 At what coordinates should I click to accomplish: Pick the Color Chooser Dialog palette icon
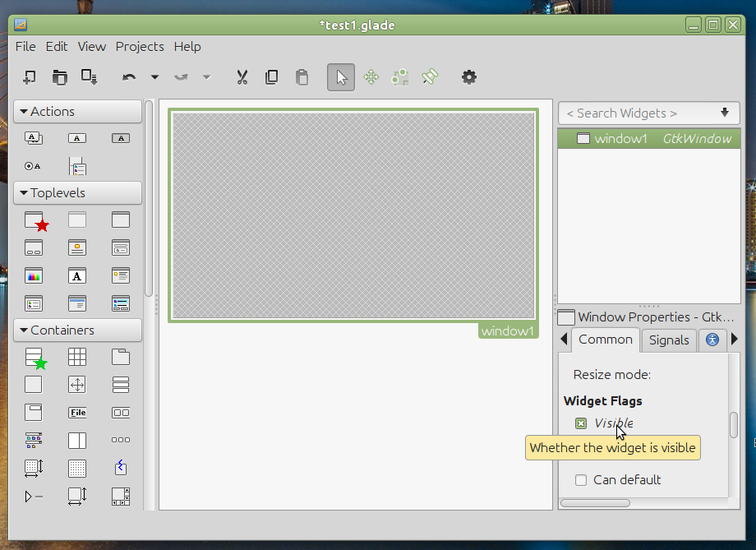34,275
